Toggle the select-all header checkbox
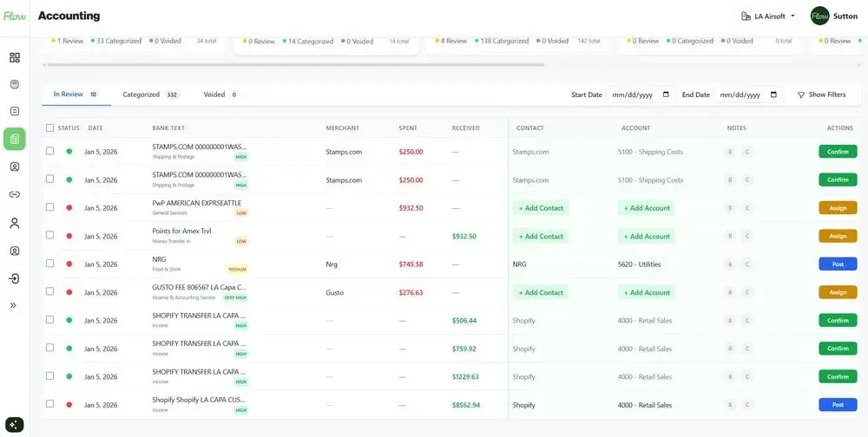Image resolution: width=868 pixels, height=437 pixels. click(49, 127)
